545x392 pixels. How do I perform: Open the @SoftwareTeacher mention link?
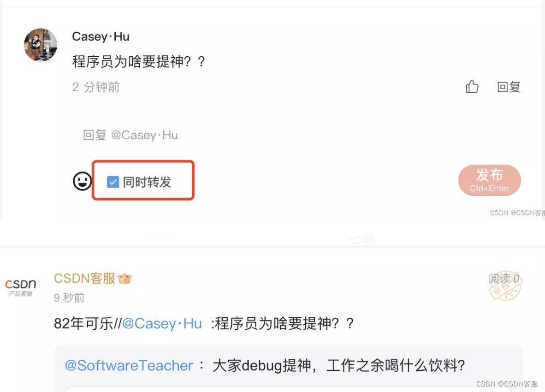129,365
